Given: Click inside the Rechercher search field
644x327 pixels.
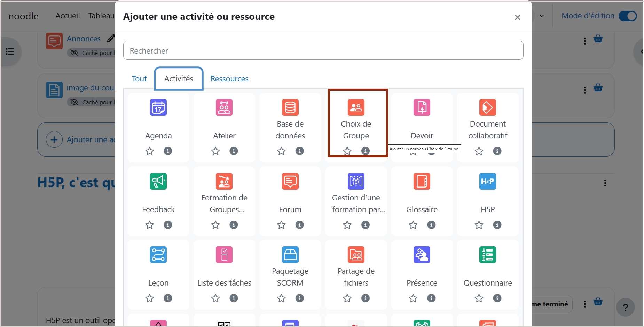Looking at the screenshot, I should pyautogui.click(x=323, y=50).
